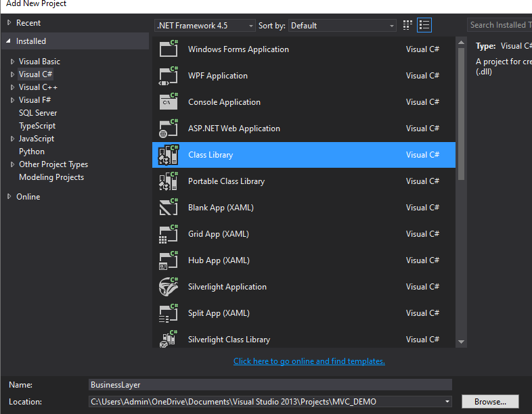The height and width of the screenshot is (414, 532).
Task: Click the Class Library template icon
Action: tap(169, 155)
